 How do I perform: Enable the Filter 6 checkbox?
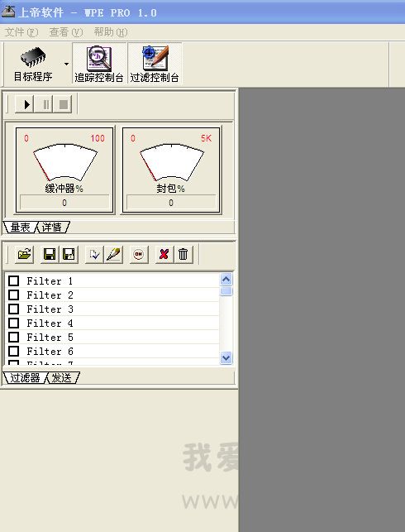13,351
